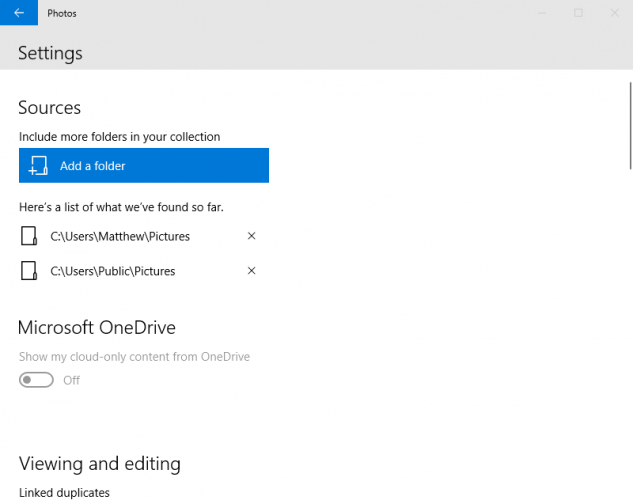Click the Photos title in the title bar
The image size is (633, 500).
point(62,14)
